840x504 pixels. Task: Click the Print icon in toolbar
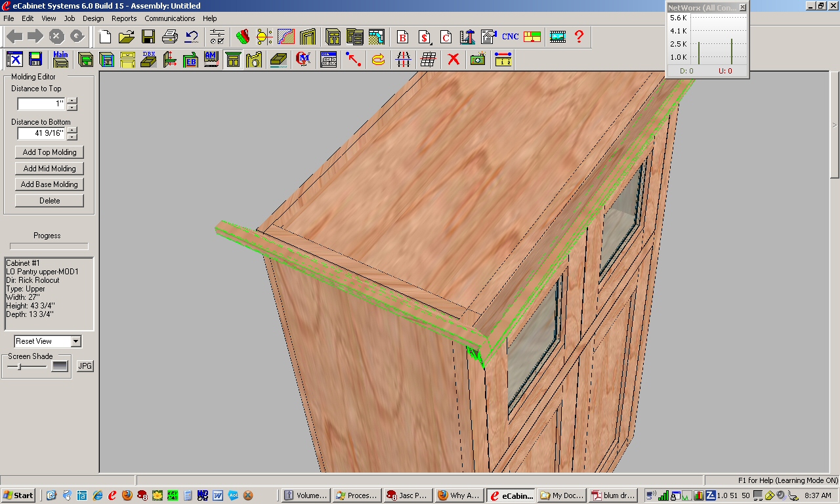point(170,37)
